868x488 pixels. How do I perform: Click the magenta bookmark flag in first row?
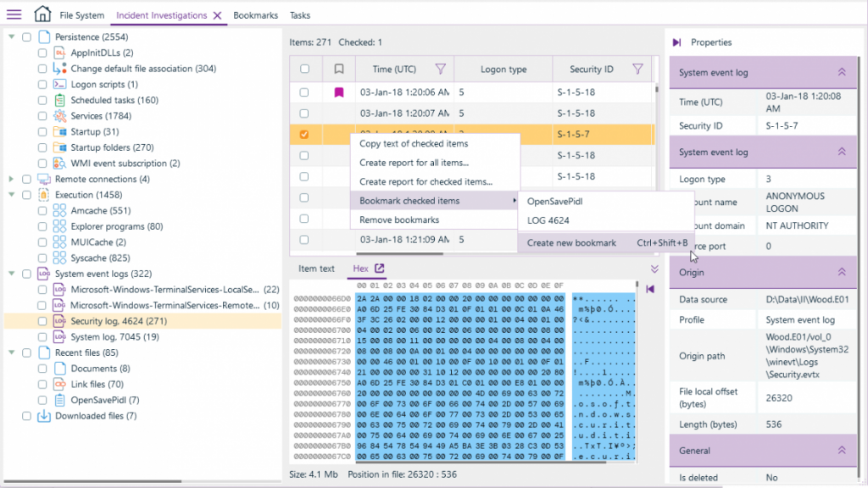(x=339, y=91)
